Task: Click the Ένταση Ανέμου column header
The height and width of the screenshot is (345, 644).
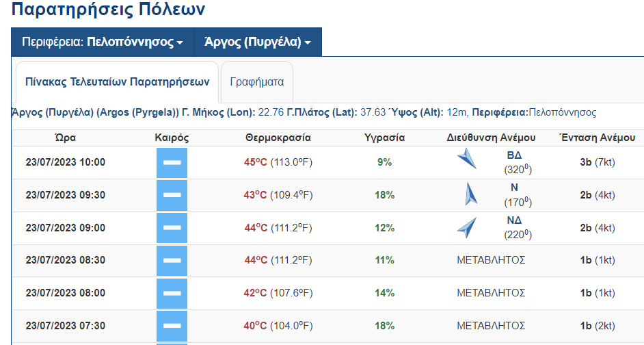Action: (598, 138)
